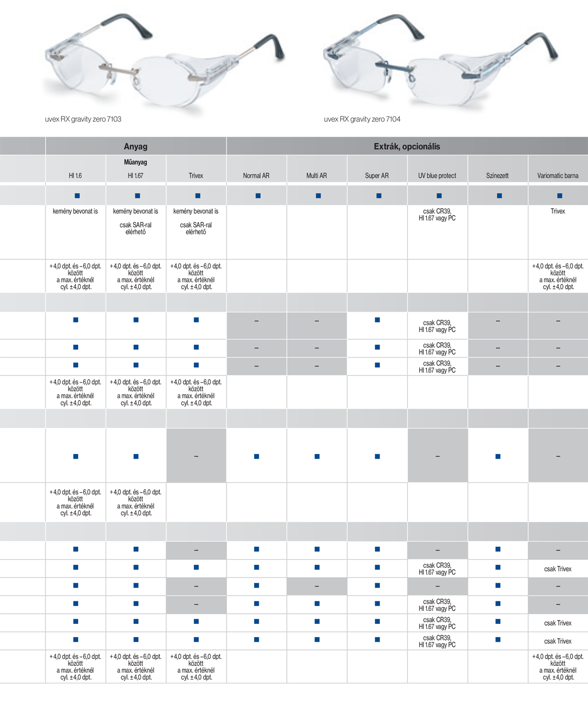588x704 pixels.
Task: Click the 'UV blue protect' column header
Action: tap(437, 175)
